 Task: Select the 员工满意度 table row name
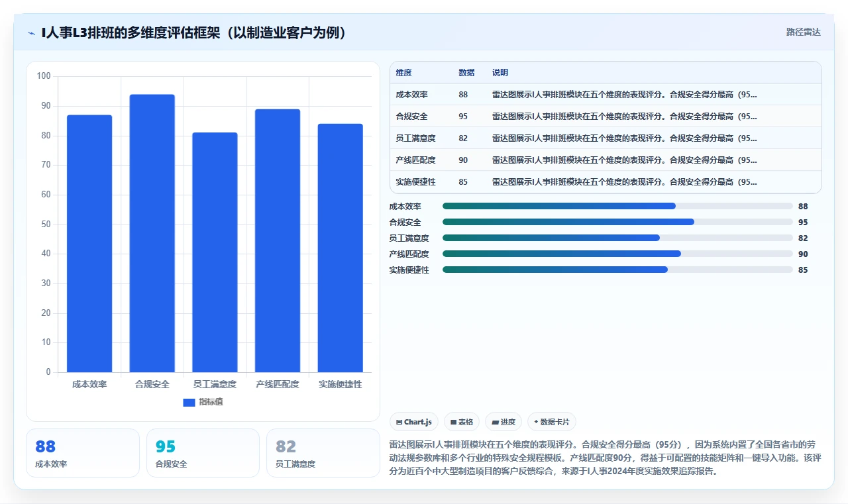point(415,138)
